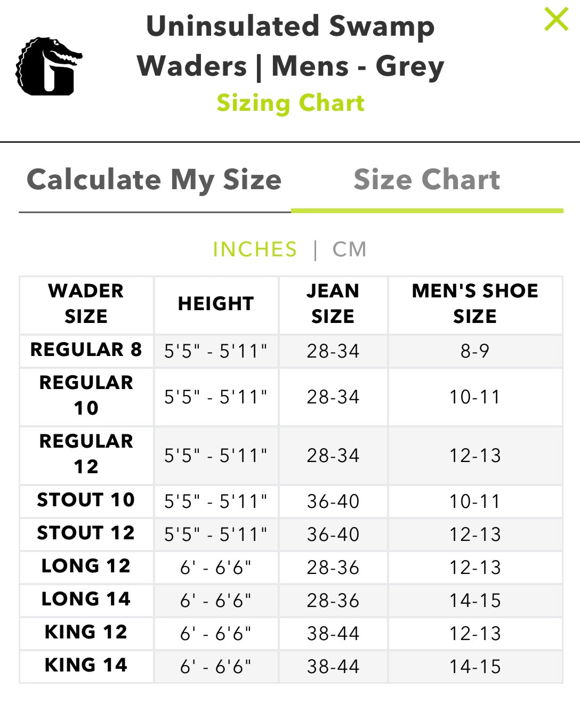
Task: Click the Jean Size column header
Action: (333, 304)
